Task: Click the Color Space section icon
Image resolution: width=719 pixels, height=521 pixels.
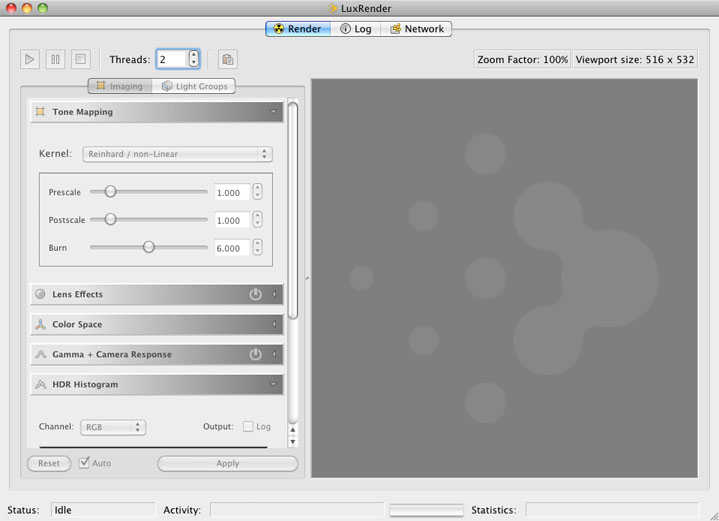Action: click(40, 324)
